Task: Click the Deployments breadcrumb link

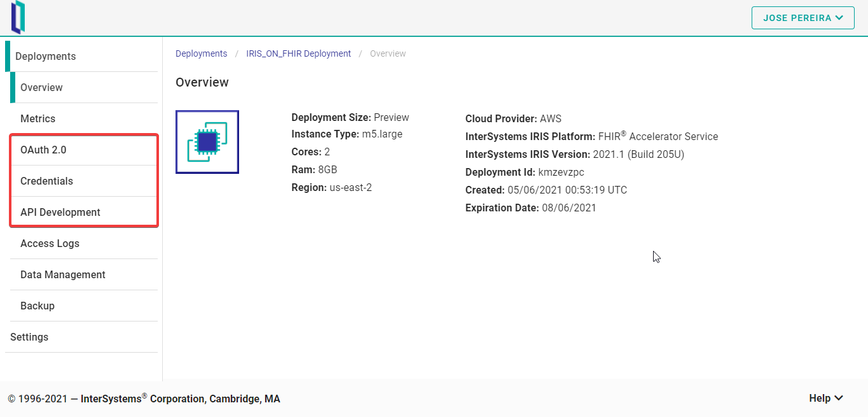Action: coord(201,53)
